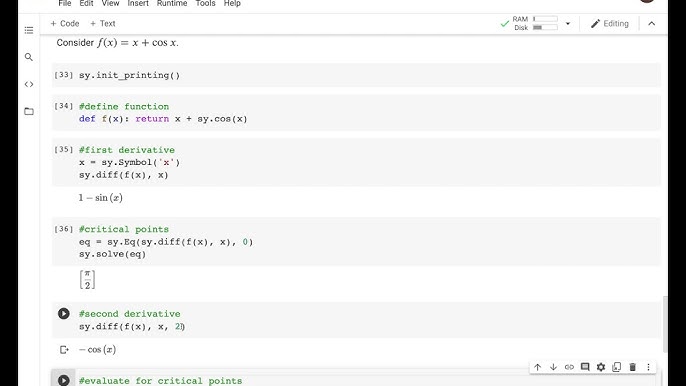Add a comment to the cell

(x=585, y=367)
